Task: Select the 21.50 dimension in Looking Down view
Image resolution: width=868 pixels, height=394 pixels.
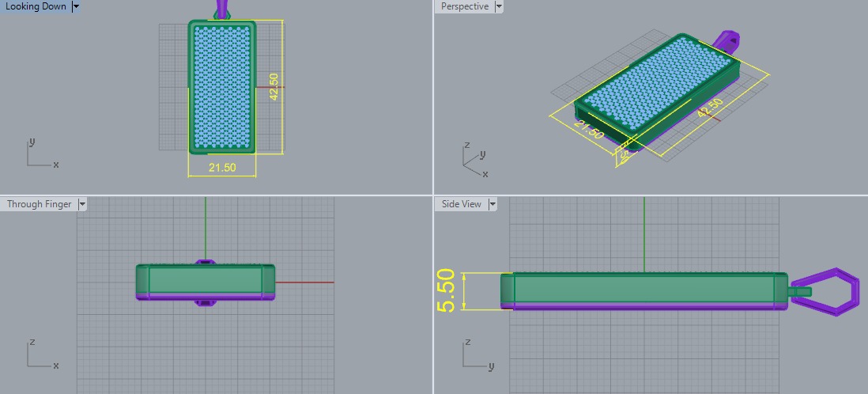Action: click(222, 168)
